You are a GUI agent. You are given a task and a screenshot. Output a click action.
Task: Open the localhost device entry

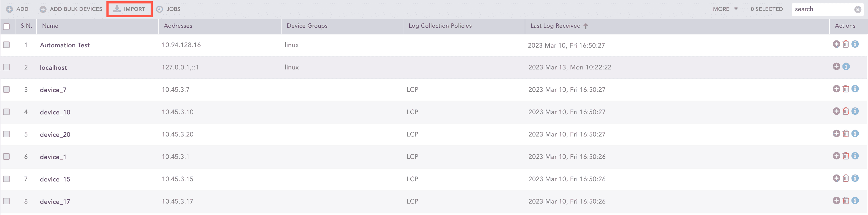click(x=53, y=67)
